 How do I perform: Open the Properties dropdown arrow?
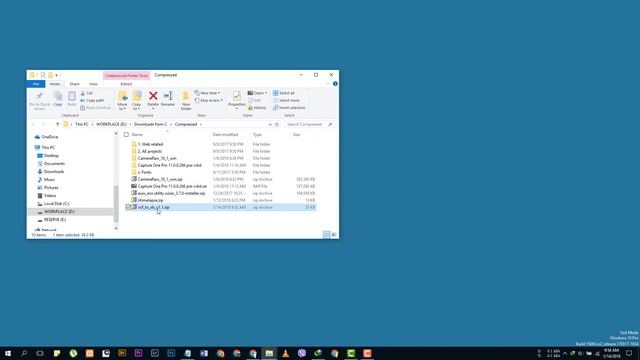pos(236,109)
